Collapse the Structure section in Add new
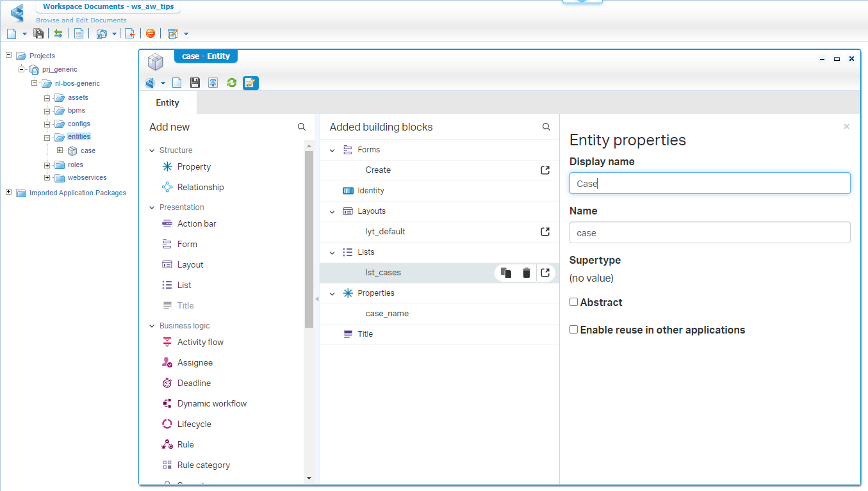The image size is (868, 491). click(x=152, y=150)
